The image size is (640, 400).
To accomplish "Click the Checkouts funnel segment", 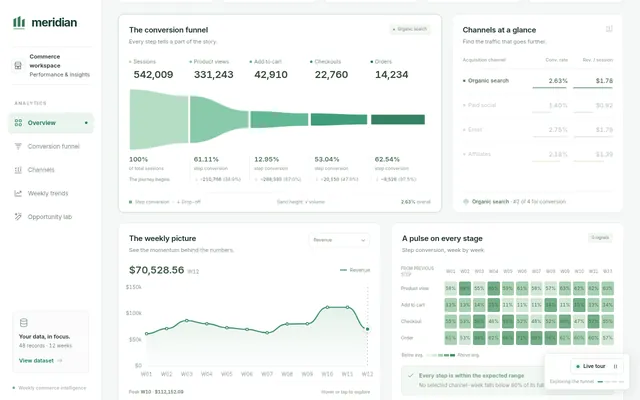I will (x=339, y=119).
